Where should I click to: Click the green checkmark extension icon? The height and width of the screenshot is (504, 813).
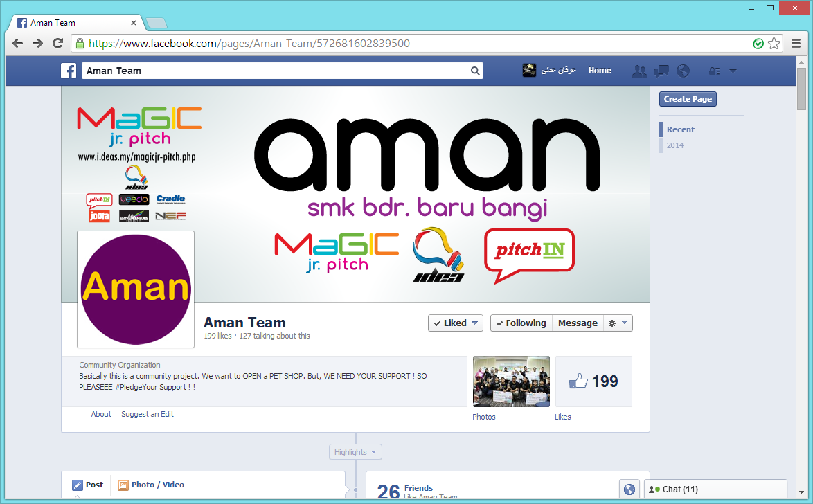[758, 44]
